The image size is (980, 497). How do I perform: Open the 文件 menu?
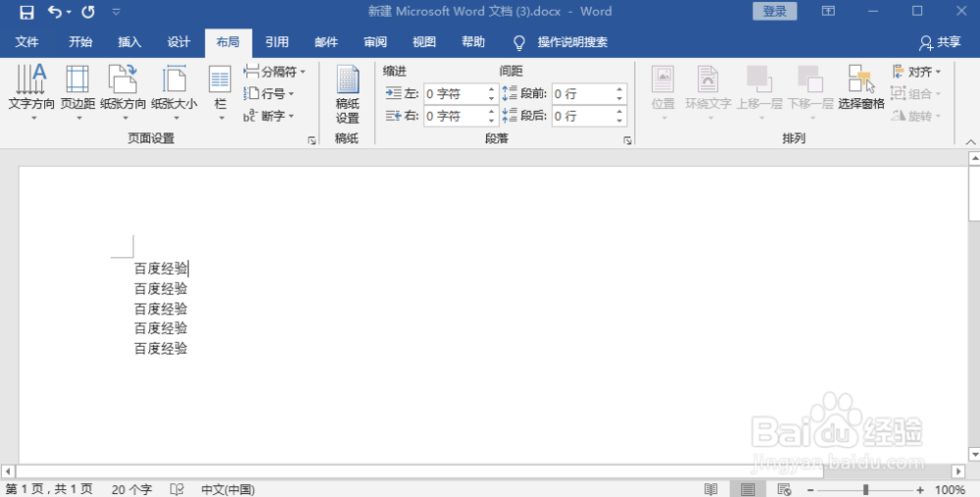26,42
